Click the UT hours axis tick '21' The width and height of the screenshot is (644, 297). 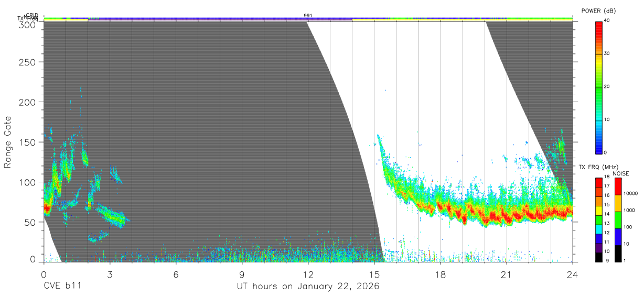(506, 274)
